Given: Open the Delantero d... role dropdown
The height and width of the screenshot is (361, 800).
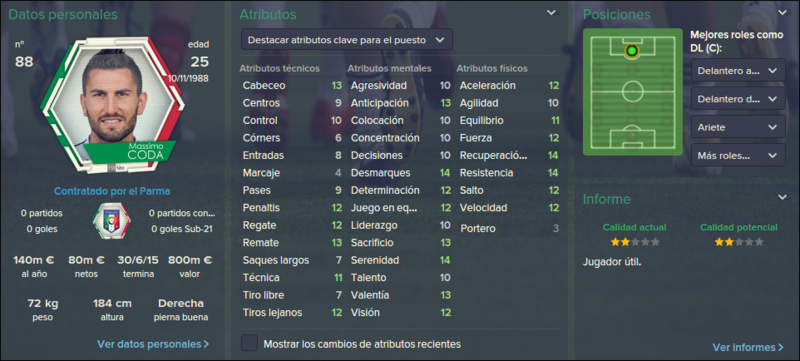Looking at the screenshot, I should [x=738, y=98].
